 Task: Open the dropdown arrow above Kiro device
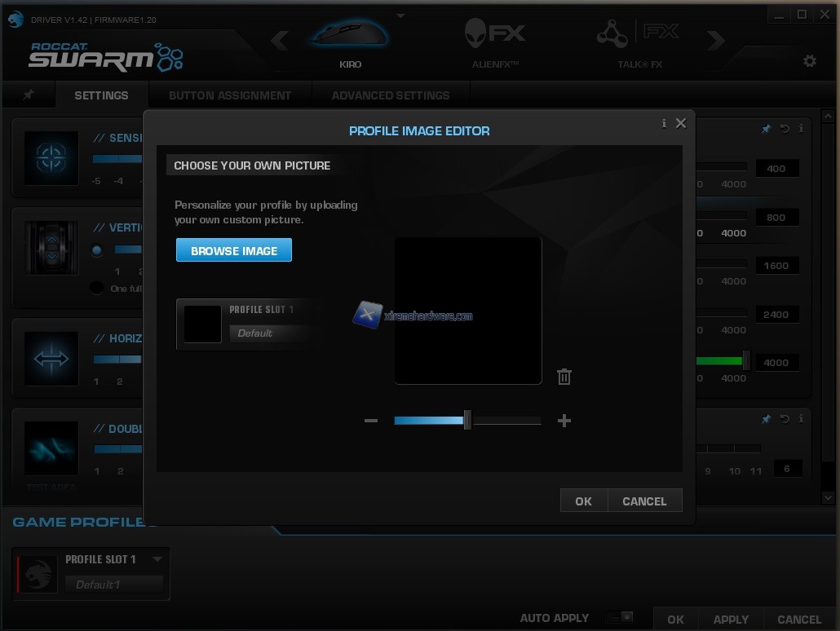tap(400, 15)
